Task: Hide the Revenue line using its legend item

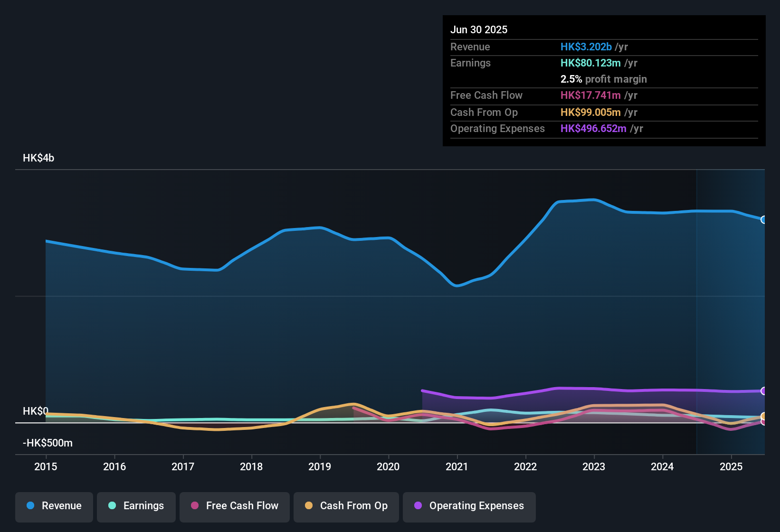Action: 54,506
